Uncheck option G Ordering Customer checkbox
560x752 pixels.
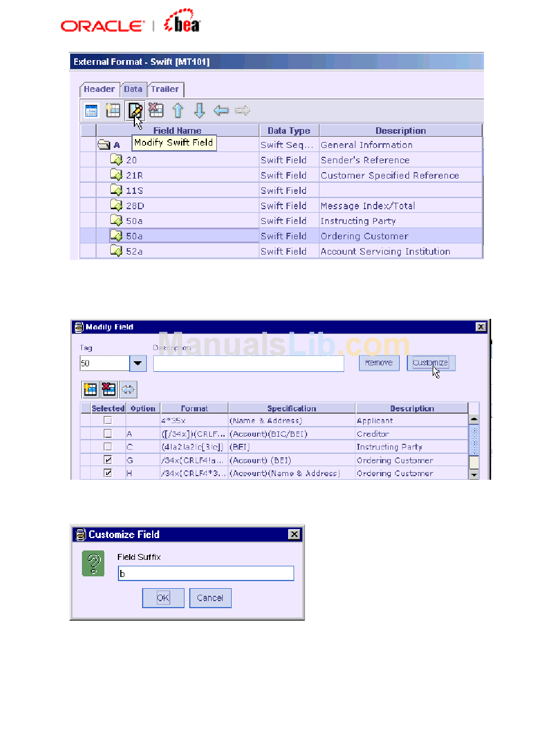point(108,460)
